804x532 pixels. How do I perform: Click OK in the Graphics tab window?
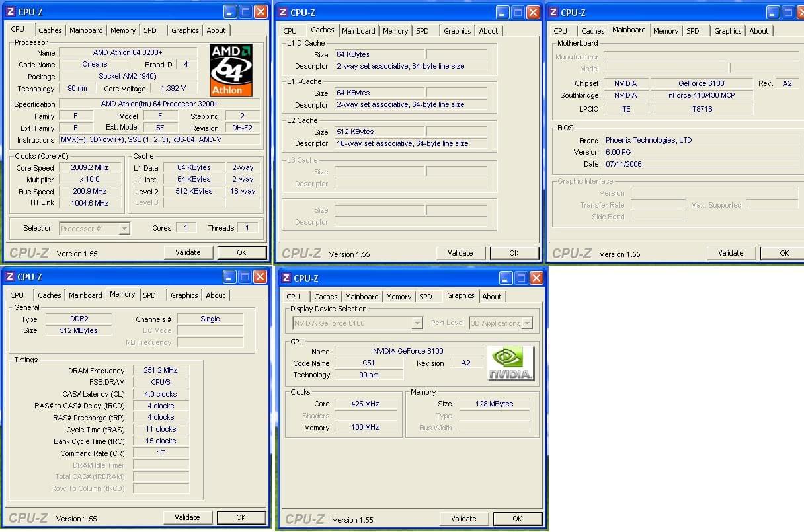(x=517, y=519)
